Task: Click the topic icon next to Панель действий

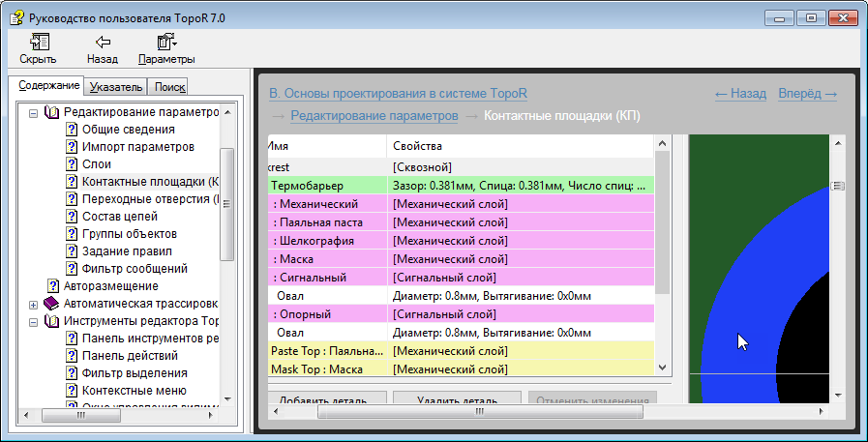Action: tap(72, 356)
